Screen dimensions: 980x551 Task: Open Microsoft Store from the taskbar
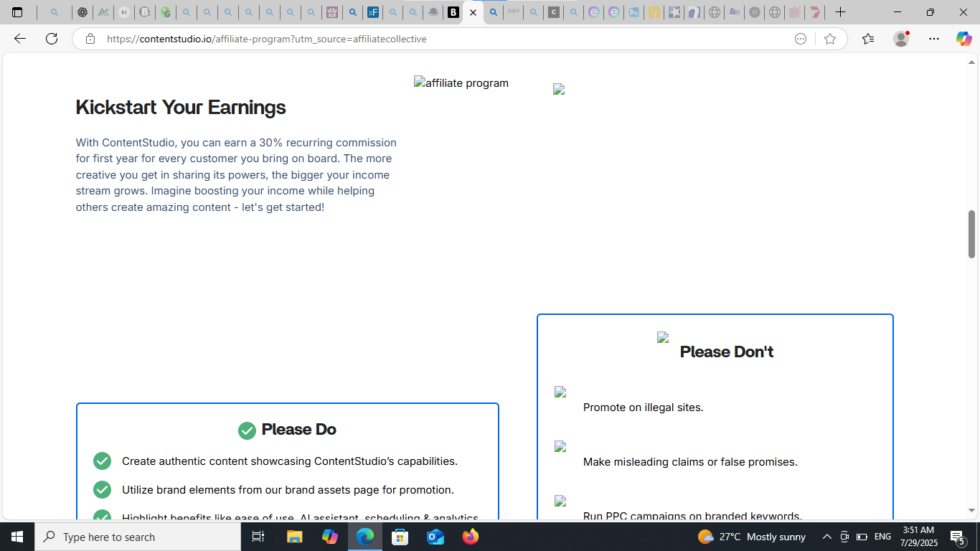(x=400, y=537)
